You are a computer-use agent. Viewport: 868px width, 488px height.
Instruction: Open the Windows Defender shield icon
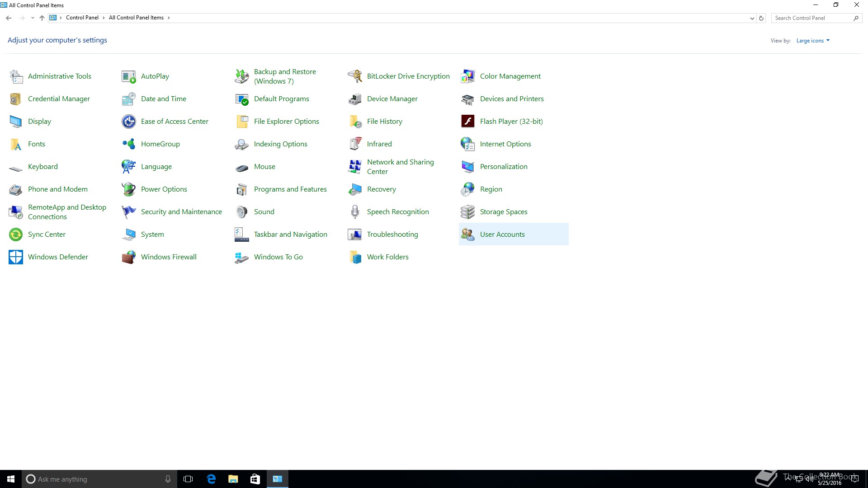tap(16, 257)
